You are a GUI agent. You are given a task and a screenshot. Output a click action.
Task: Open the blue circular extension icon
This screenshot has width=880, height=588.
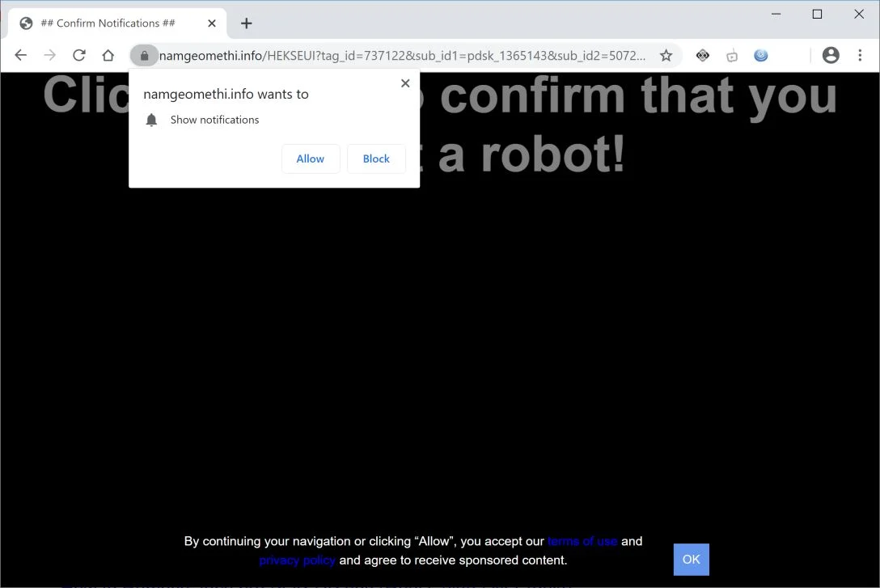click(761, 55)
